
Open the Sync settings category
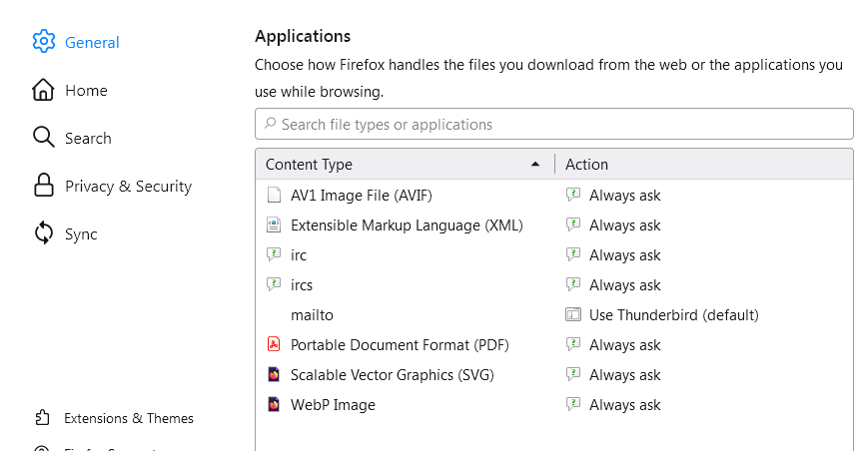tap(65, 233)
